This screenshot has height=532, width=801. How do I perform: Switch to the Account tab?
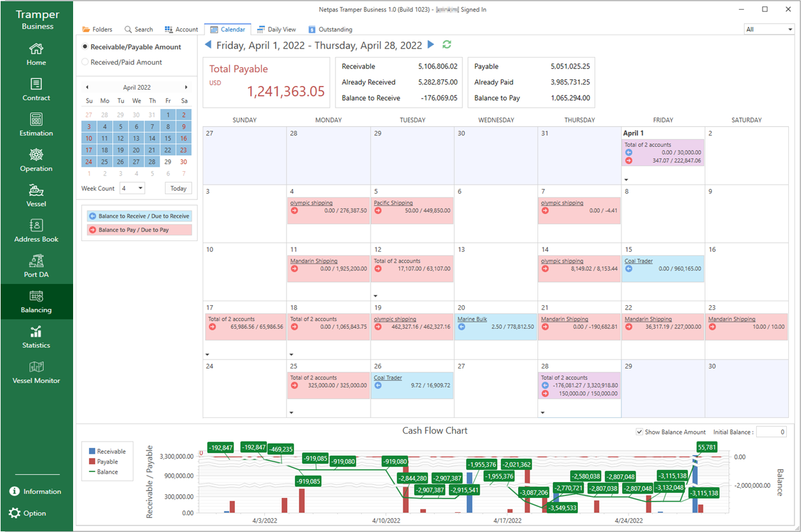tap(181, 29)
